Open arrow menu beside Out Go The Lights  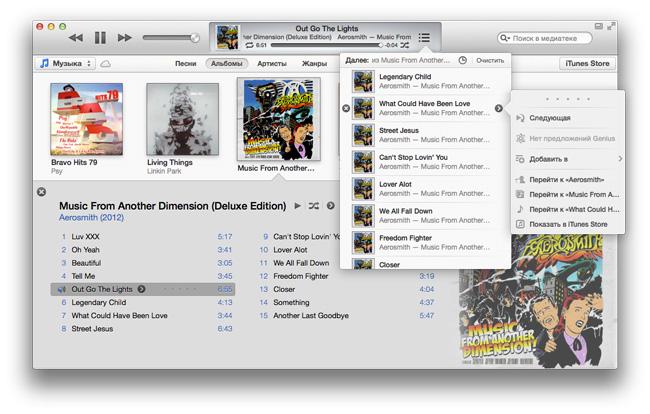pos(141,289)
